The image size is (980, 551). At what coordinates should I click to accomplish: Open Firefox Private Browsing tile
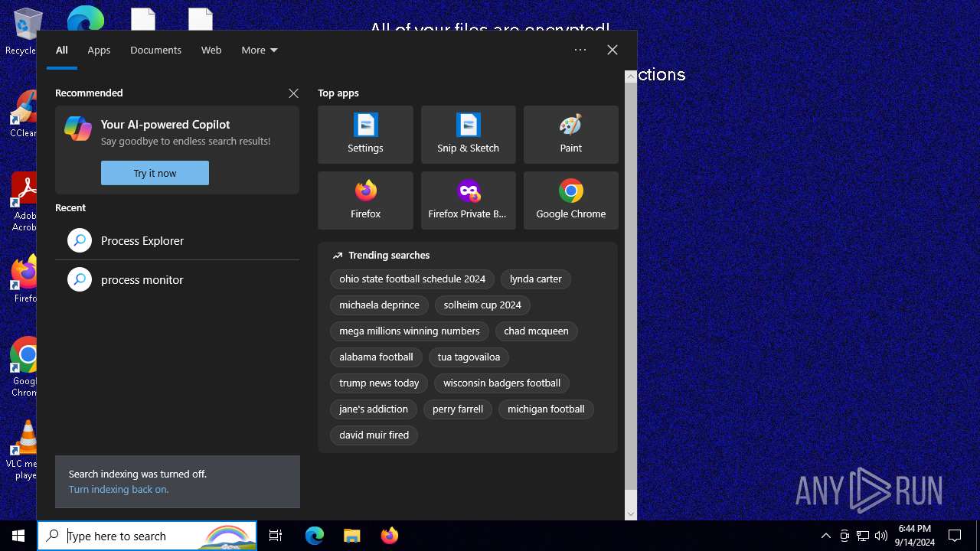pyautogui.click(x=468, y=201)
